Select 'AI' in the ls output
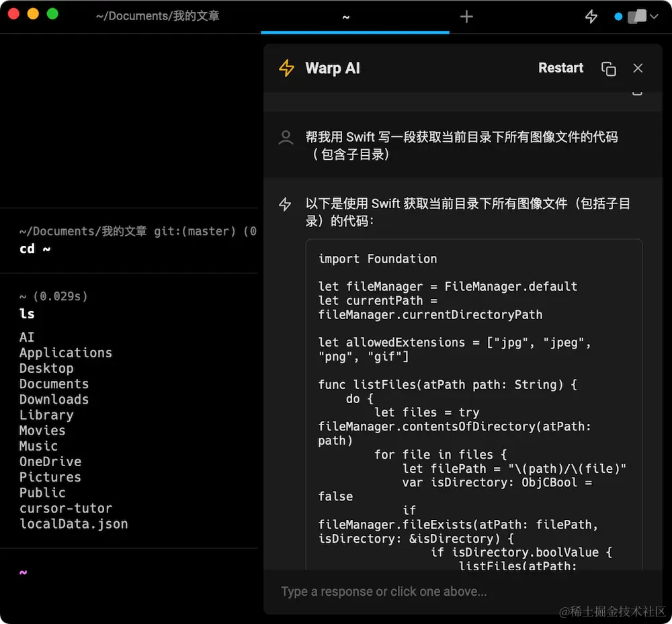 (x=27, y=337)
